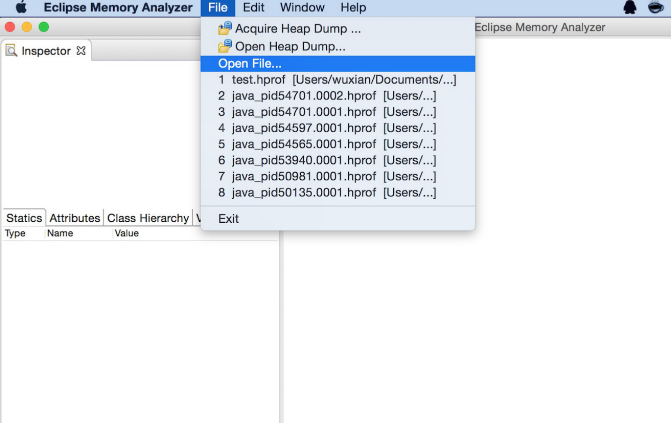671x424 pixels.
Task: Click the Name column header
Action: pos(78,233)
